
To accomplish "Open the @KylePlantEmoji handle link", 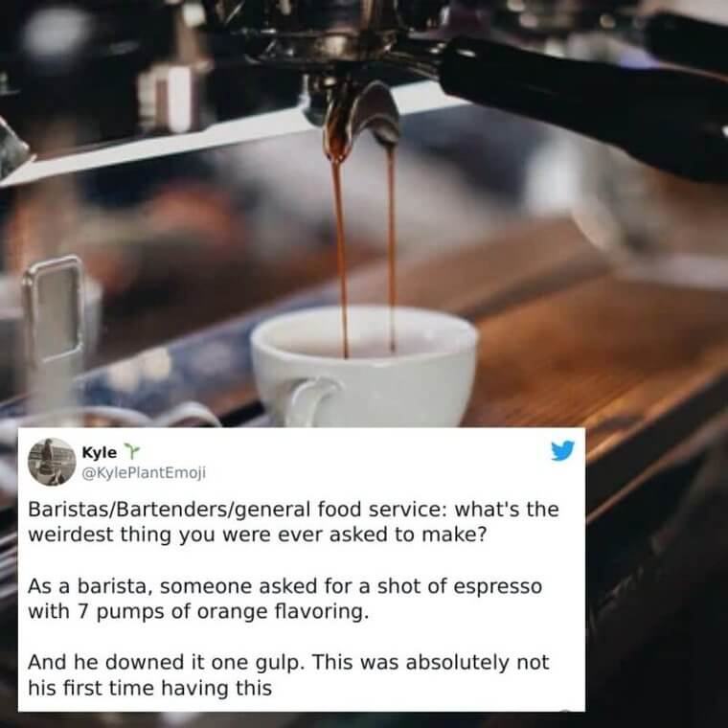I will 144,472.
